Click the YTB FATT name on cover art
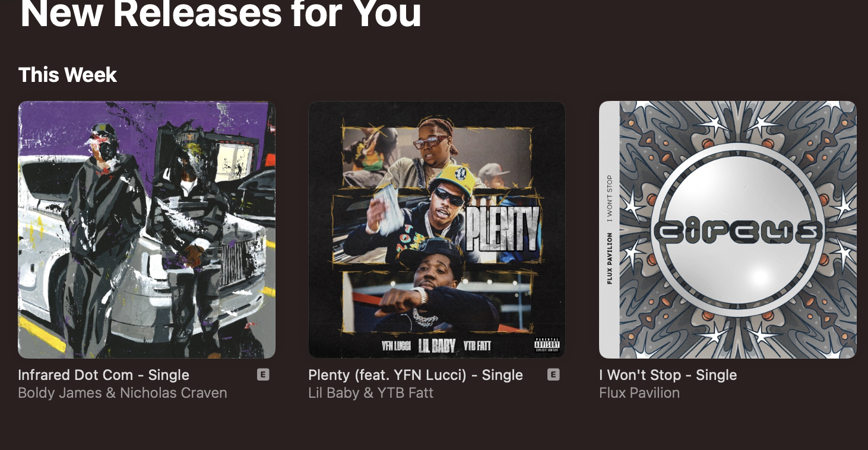The image size is (868, 450). pyautogui.click(x=477, y=346)
